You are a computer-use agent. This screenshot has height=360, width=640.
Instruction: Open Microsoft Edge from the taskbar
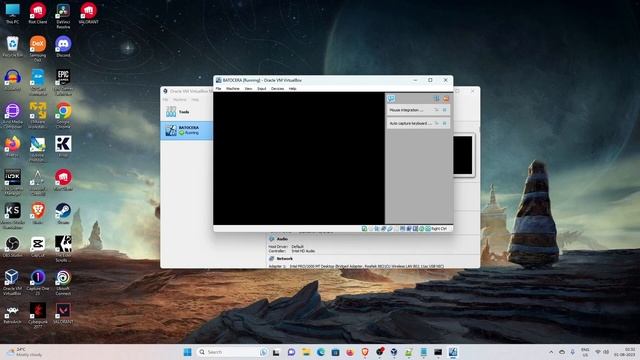321,352
